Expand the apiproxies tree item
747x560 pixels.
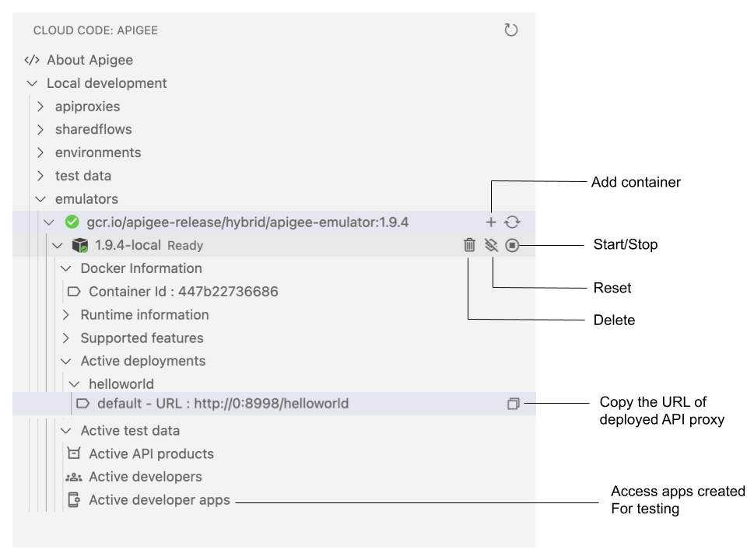point(40,107)
